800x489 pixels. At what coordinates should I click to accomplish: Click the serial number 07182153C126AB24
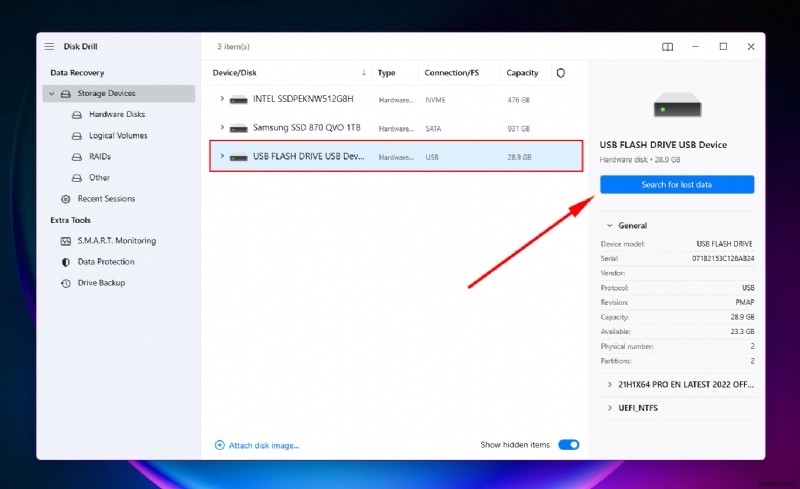point(723,258)
